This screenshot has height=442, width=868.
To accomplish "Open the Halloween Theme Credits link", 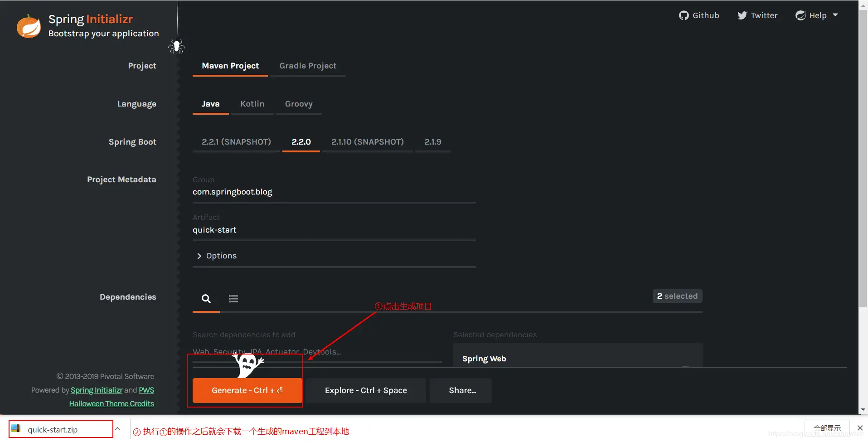I will click(x=112, y=403).
